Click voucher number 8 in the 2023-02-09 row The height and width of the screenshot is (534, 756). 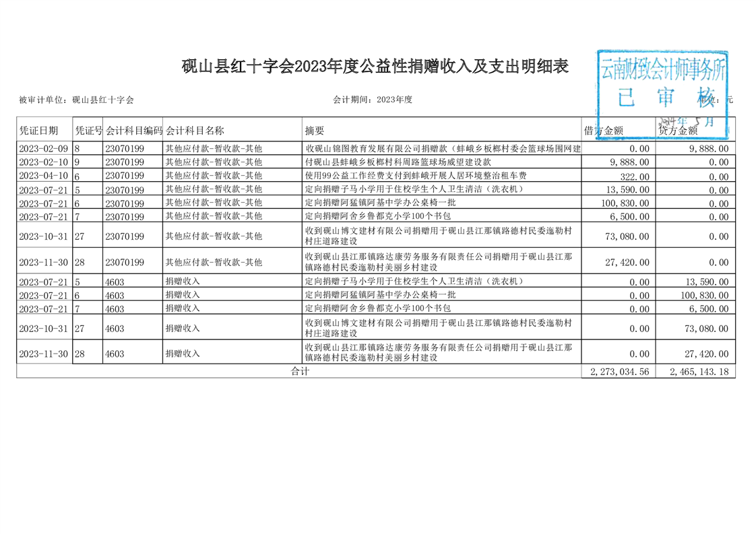[77, 149]
